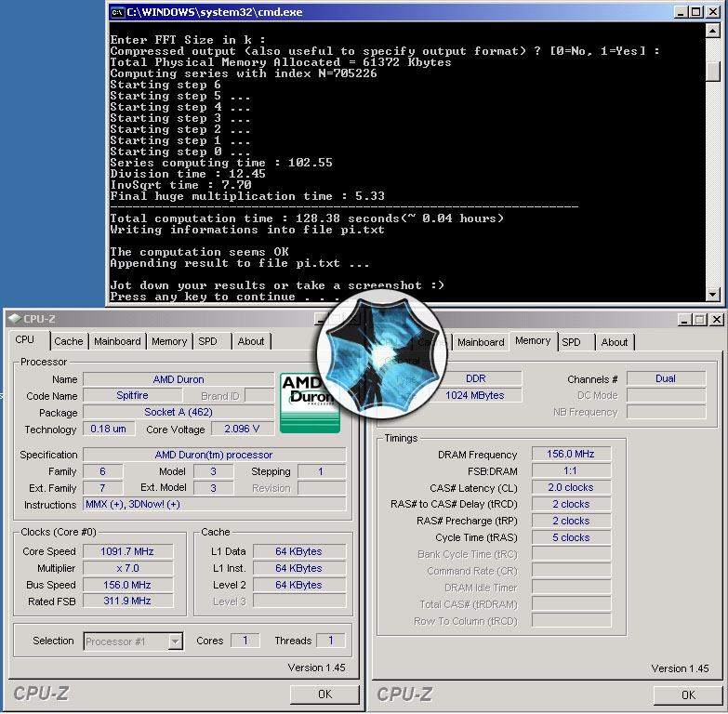Click the Family 6 value field
728x714 pixels.
pyautogui.click(x=103, y=471)
